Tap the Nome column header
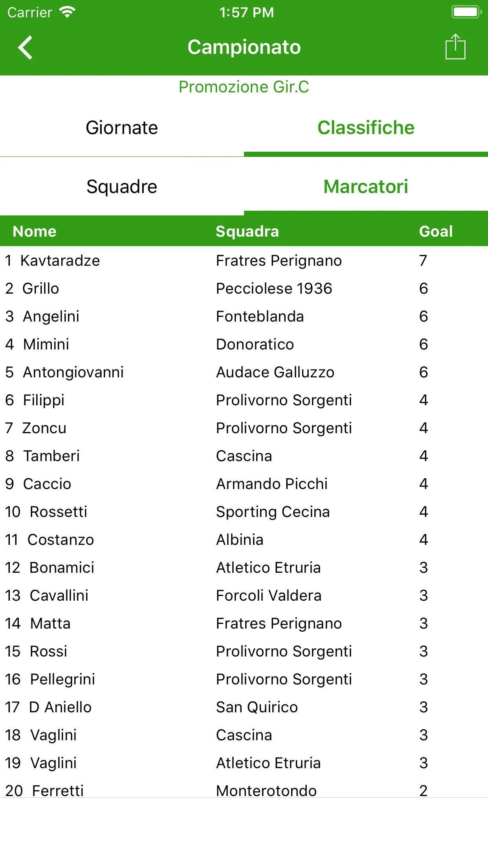This screenshot has height=868, width=488. [35, 231]
